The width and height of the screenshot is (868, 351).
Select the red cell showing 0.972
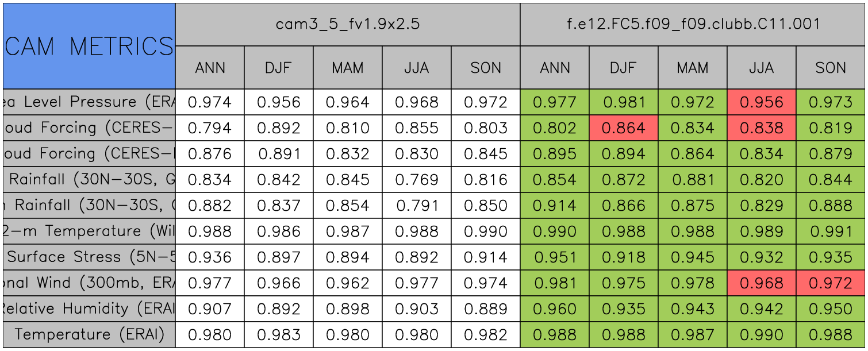[x=830, y=283]
